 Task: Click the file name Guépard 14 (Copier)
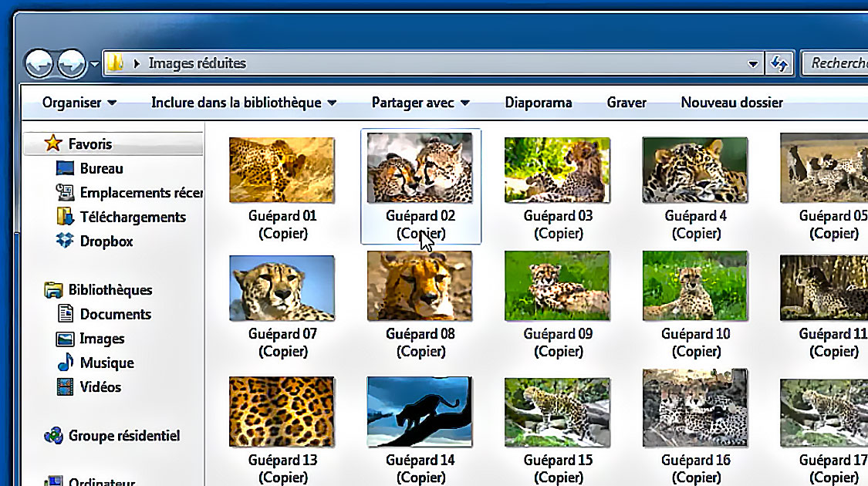(x=420, y=468)
